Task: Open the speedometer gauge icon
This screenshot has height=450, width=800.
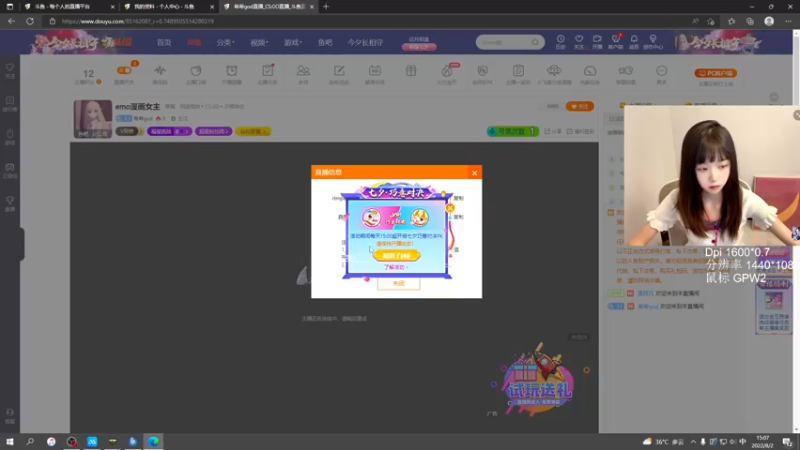Action: (590, 70)
